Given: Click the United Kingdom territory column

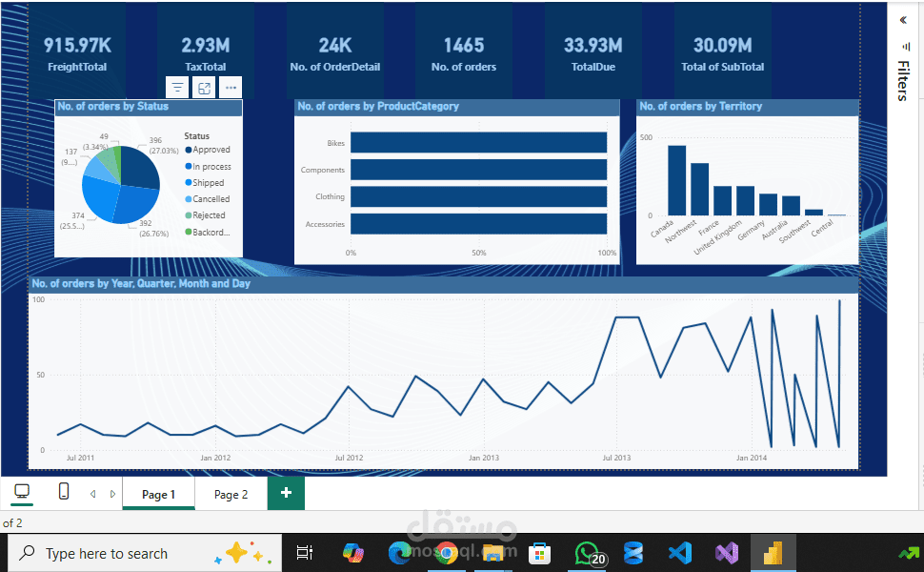Looking at the screenshot, I should coord(746,201).
